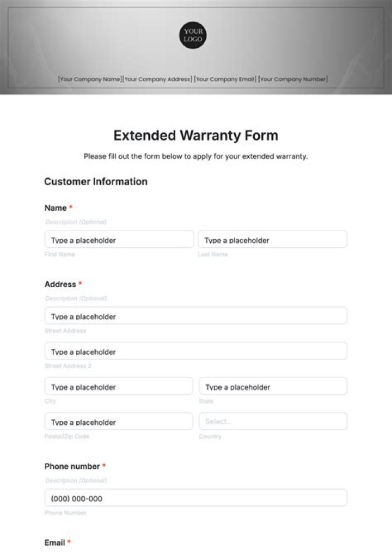
Task: Click the Address field description text
Action: (x=76, y=298)
